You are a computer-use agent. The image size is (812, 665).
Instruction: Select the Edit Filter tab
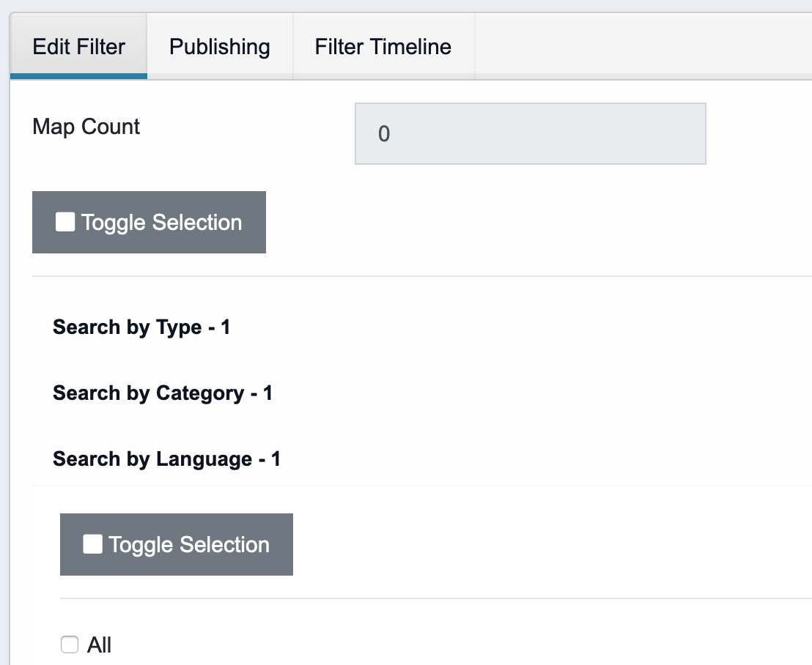78,47
